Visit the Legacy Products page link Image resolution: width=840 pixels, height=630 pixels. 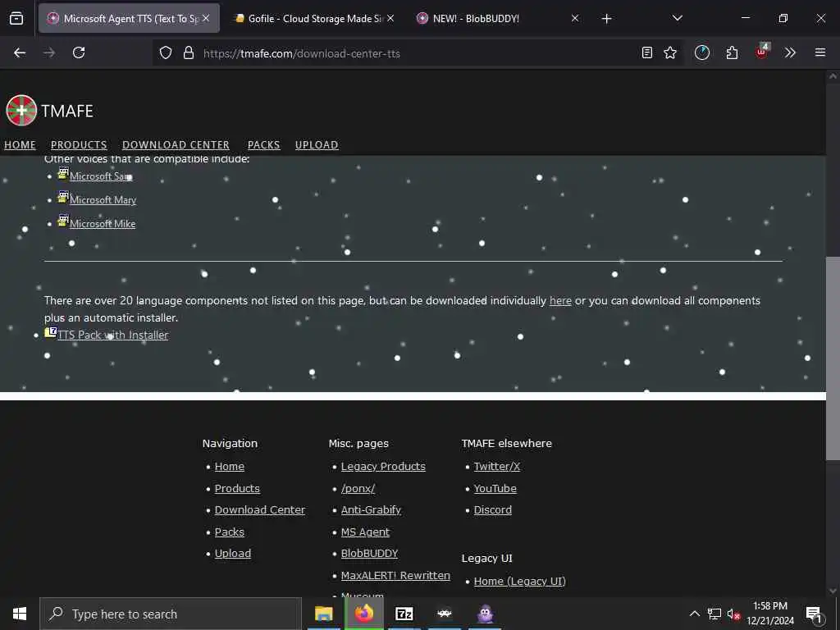383,467
